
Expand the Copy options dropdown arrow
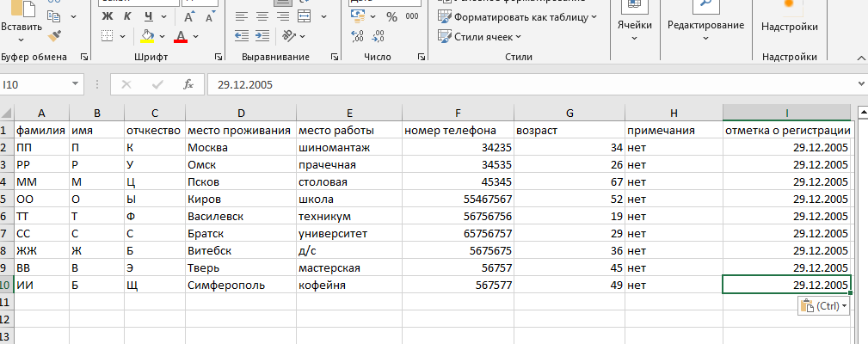pyautogui.click(x=74, y=16)
